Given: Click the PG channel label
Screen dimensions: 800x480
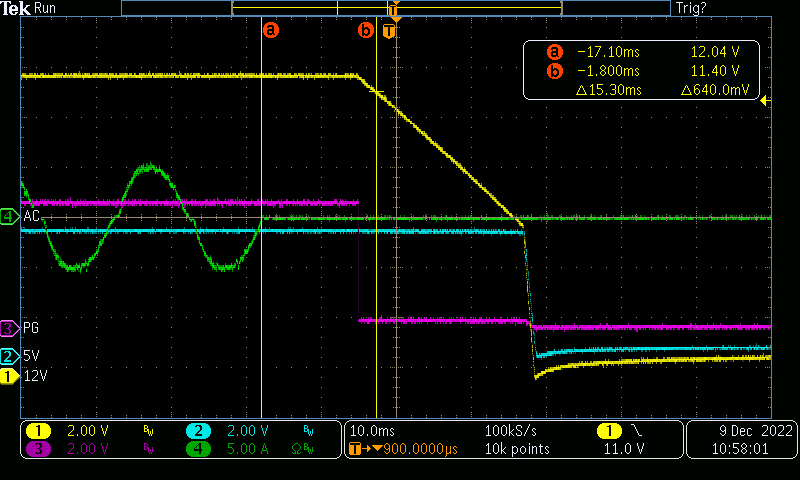Looking at the screenshot, I should pos(31,328).
